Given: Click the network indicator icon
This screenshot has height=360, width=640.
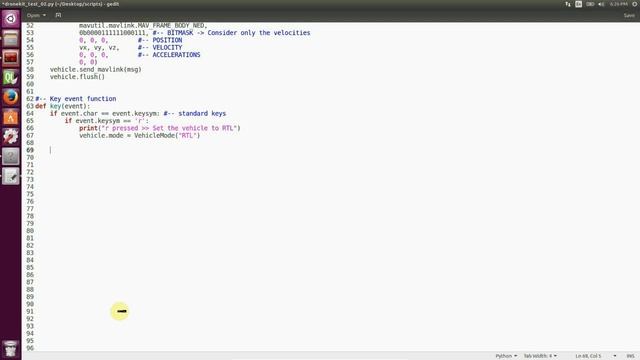Looking at the screenshot, I should point(568,4).
